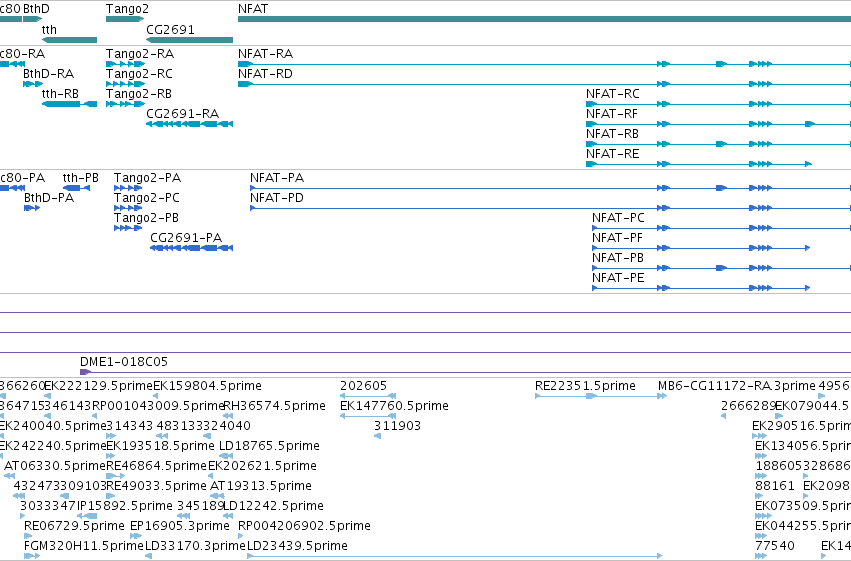The width and height of the screenshot is (851, 561).
Task: Select EST label LD33170.3prime
Action: click(195, 546)
